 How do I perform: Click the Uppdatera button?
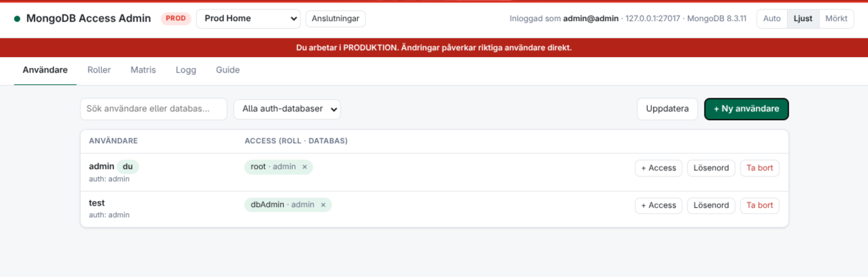667,109
